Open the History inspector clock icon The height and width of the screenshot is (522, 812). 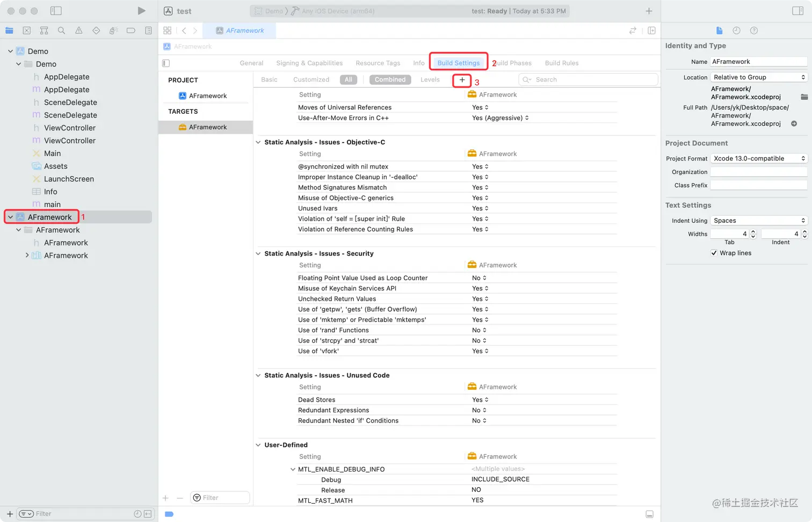[x=736, y=31]
